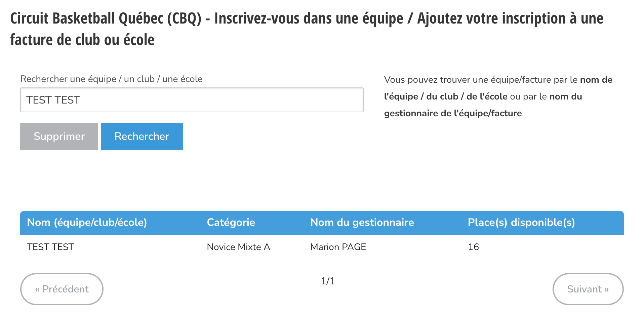Screen dimensions: 644x320
Task: Click the 16 available places value
Action: coord(473,247)
